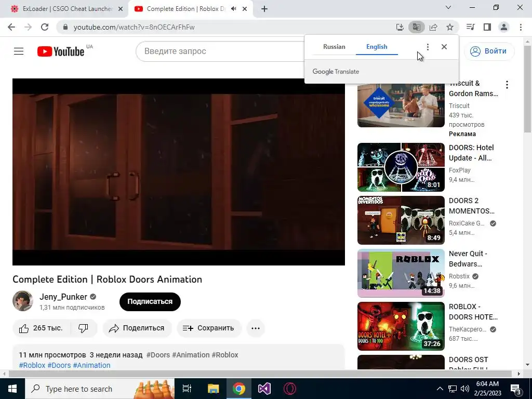Open DOORS: Hotel Update video thumbnail
The width and height of the screenshot is (532, 399).
401,167
